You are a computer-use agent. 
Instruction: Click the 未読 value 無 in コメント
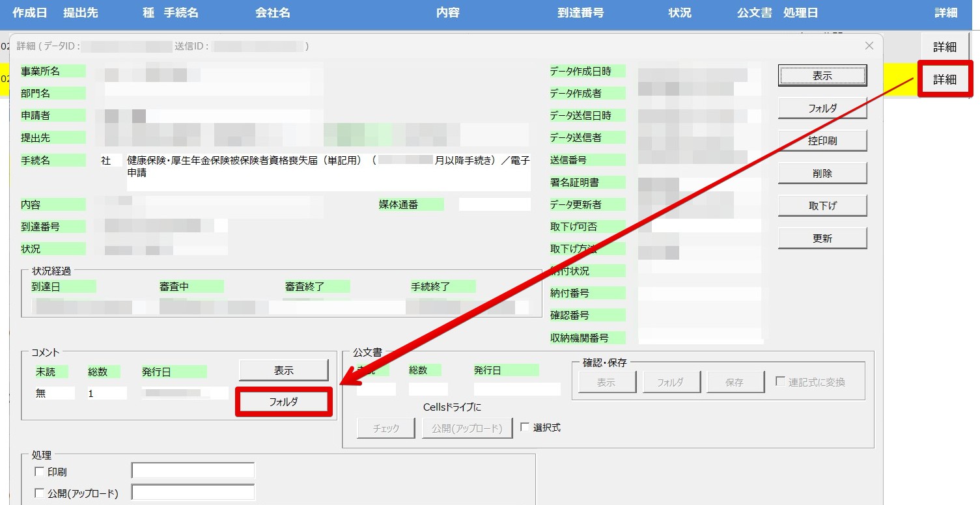pos(55,393)
